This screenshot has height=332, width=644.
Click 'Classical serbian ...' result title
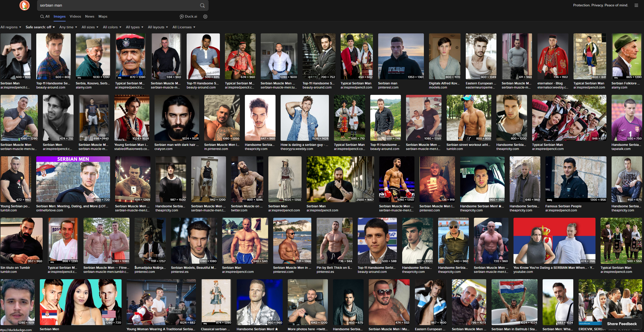(215, 329)
